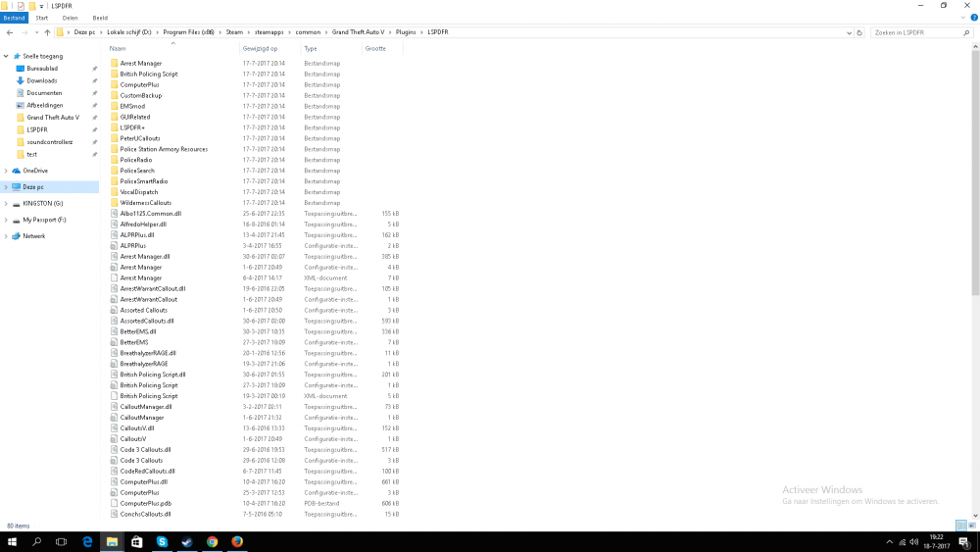Viewport: 980px width, 552px height.
Task: Open Microsoft Edge from taskbar
Action: coord(87,542)
